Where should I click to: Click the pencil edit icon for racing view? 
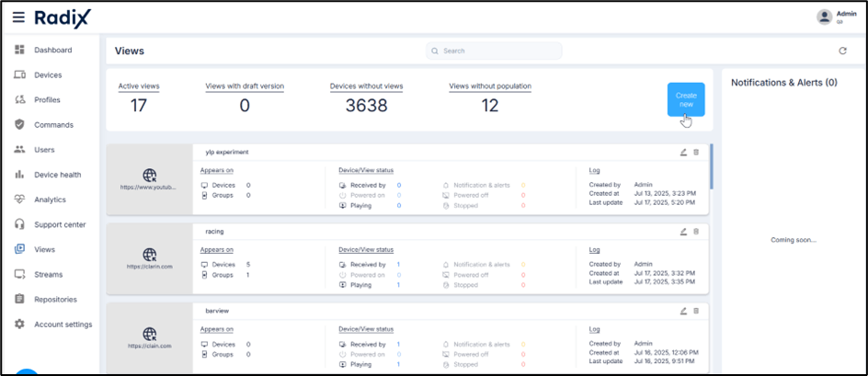click(x=683, y=232)
